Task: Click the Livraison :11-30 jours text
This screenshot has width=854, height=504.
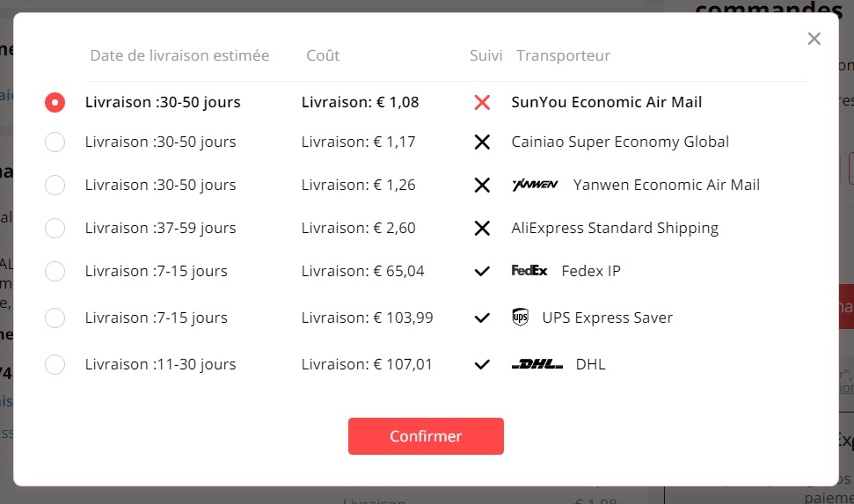Action: point(161,364)
